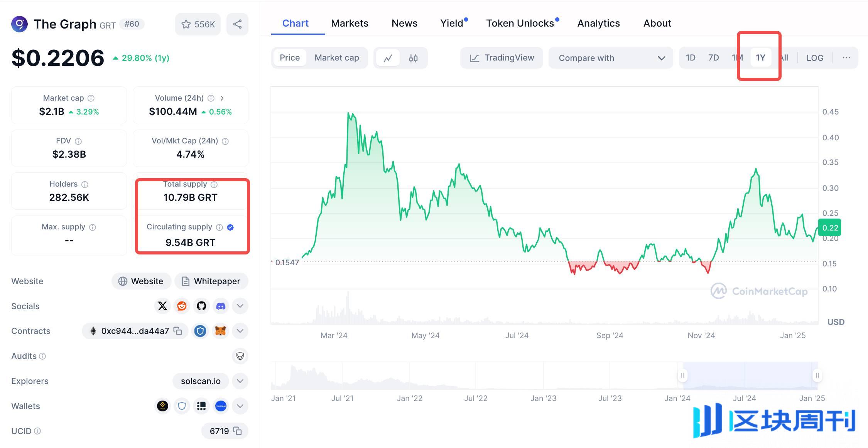
Task: Copy the contract address 0xc944...da44a7
Action: point(178,331)
